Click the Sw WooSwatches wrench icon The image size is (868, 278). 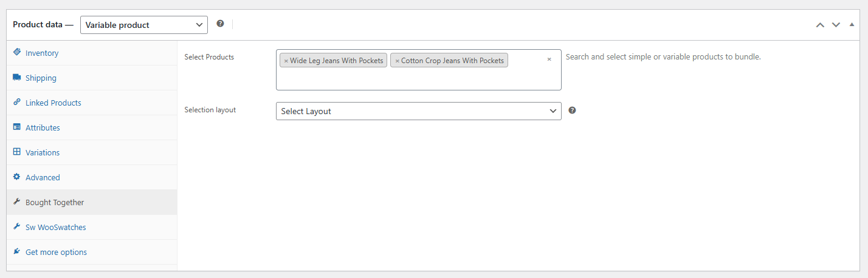(17, 227)
